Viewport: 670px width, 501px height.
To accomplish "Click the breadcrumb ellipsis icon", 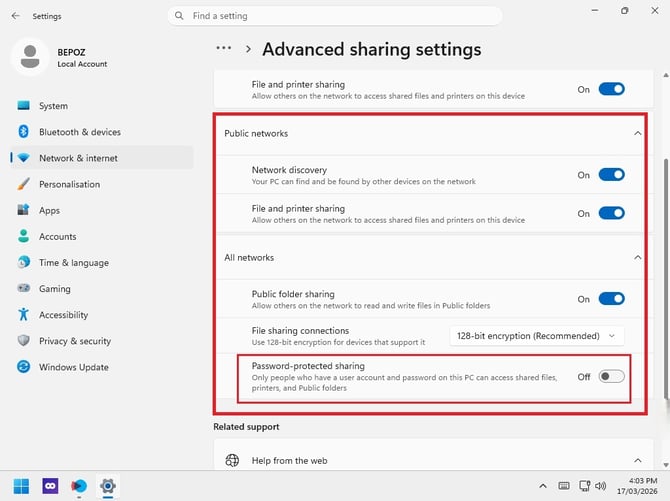I will tap(223, 48).
